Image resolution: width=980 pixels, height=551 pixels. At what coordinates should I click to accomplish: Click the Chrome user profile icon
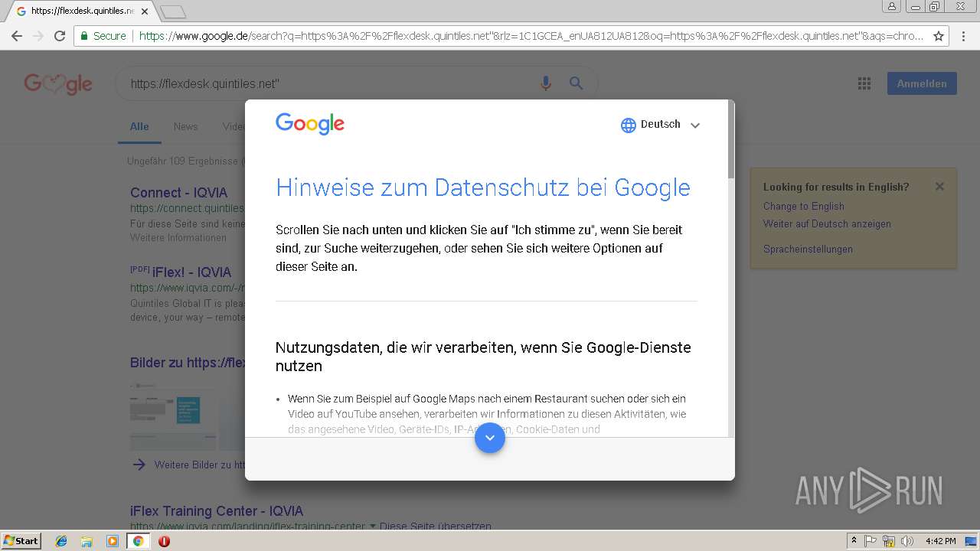[x=892, y=6]
